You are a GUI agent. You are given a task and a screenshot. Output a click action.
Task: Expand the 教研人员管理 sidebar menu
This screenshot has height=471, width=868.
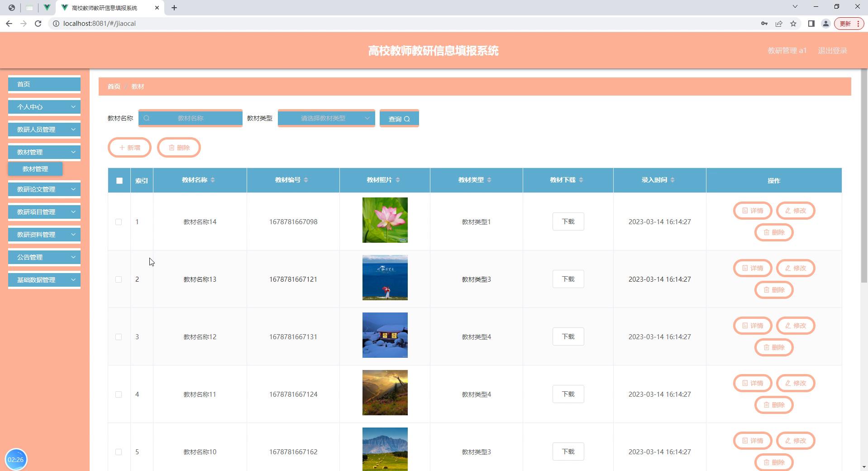44,130
